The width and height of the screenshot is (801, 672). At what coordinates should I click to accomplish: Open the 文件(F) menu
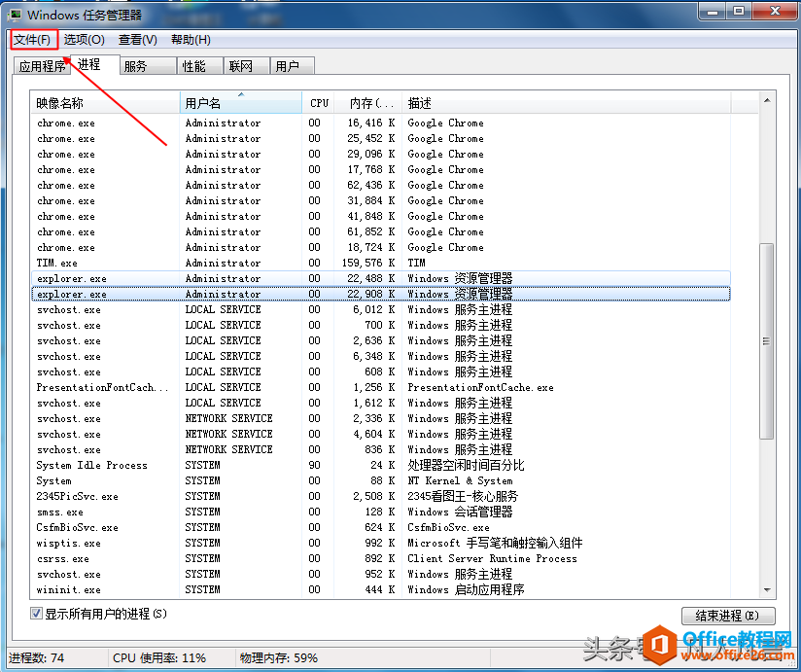click(32, 40)
